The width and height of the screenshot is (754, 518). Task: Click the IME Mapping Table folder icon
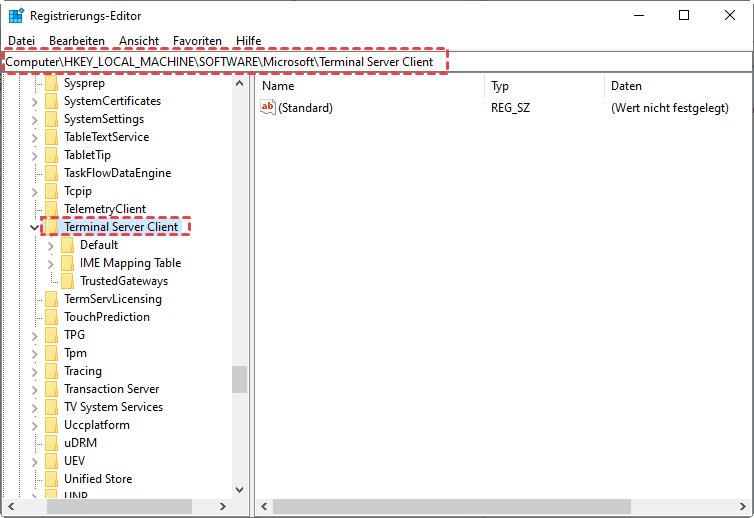(x=67, y=263)
